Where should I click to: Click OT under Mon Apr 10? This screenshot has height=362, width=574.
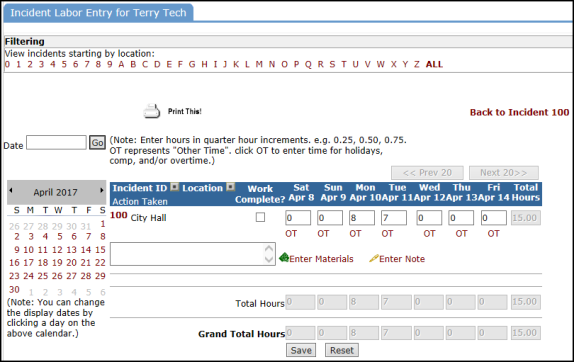tap(355, 234)
